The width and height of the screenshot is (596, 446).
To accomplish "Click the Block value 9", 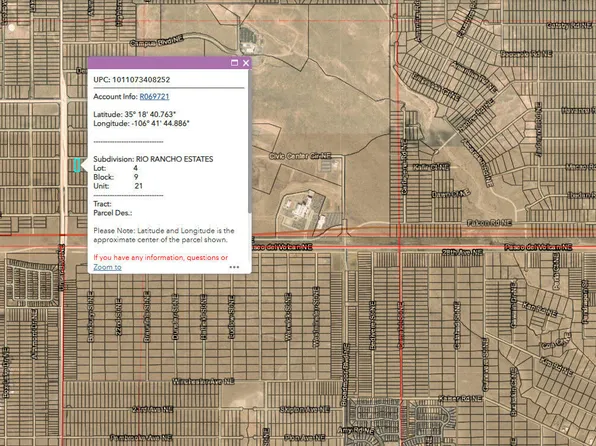I will pos(136,177).
